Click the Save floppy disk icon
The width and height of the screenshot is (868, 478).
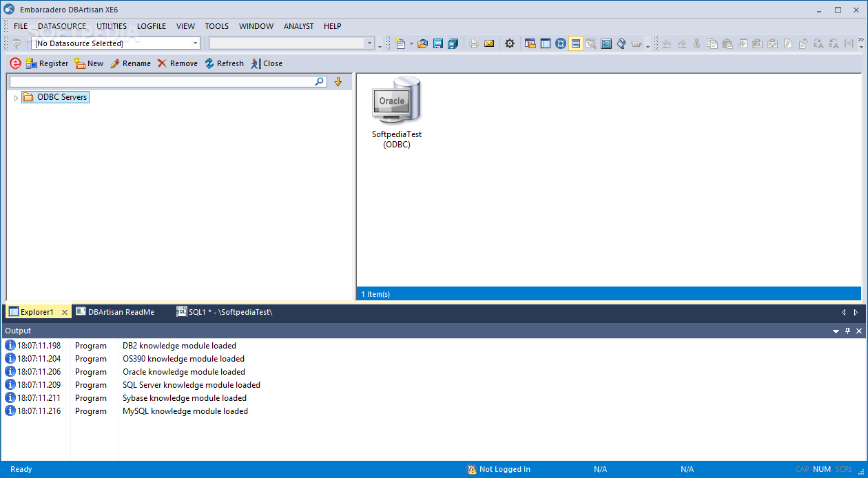(437, 43)
